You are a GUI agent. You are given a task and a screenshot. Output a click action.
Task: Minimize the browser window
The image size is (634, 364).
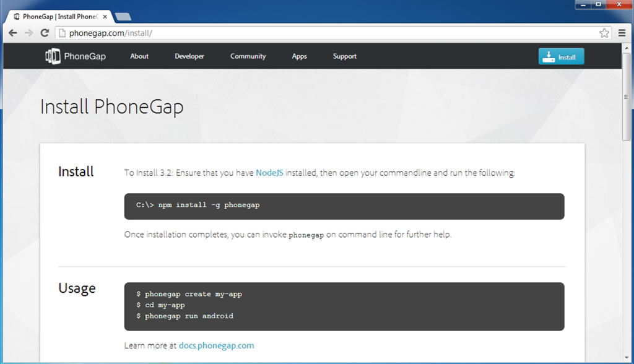click(x=583, y=5)
